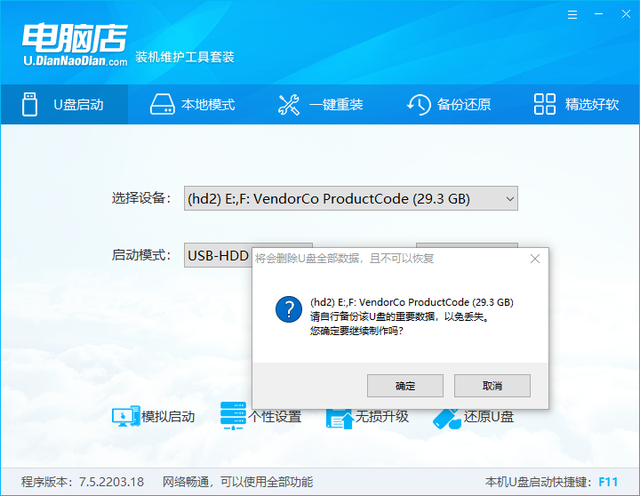The width and height of the screenshot is (640, 496).
Task: Click the 模拟启动 label
Action: [x=168, y=417]
